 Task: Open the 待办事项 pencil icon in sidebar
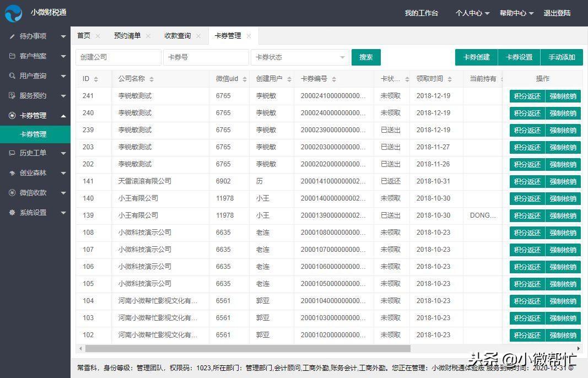tap(13, 36)
